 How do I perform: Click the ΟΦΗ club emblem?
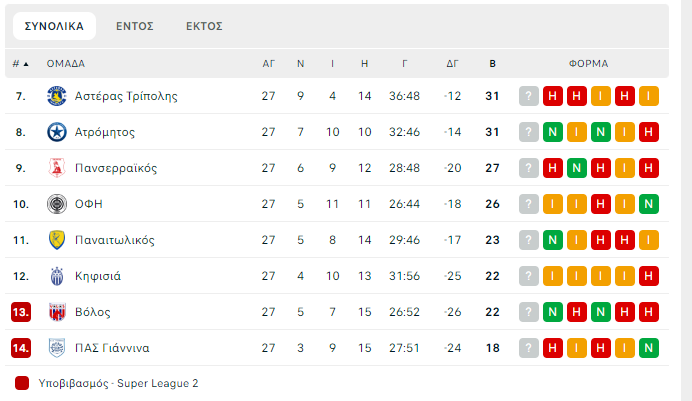[x=56, y=204]
